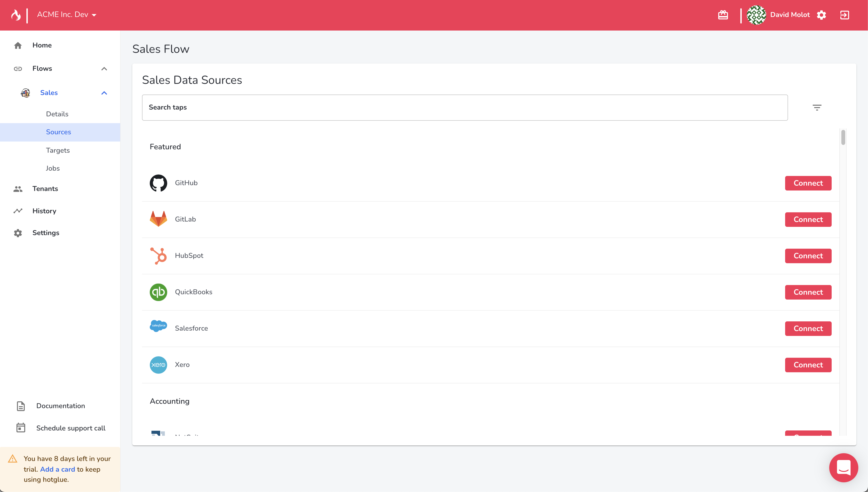Click the GitHub row label

coord(186,183)
